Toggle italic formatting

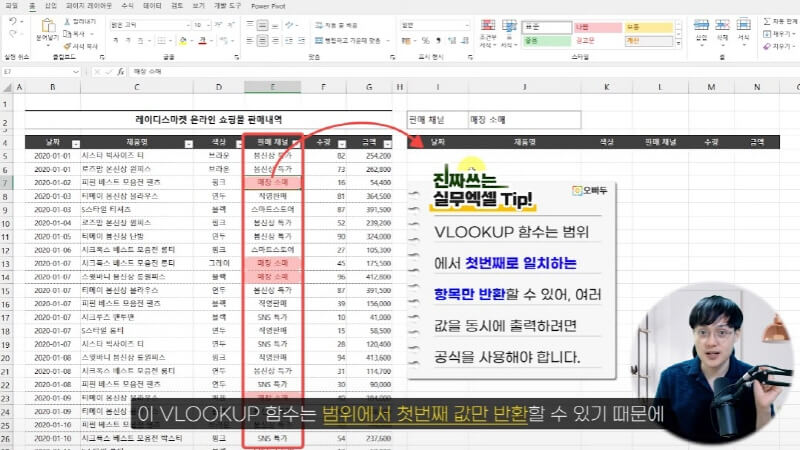click(x=128, y=40)
